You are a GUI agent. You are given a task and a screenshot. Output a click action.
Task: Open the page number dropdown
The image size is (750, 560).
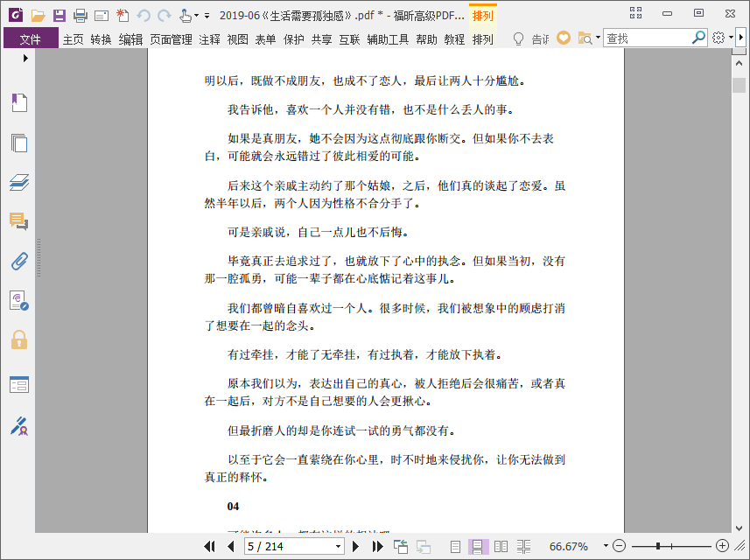pyautogui.click(x=338, y=546)
